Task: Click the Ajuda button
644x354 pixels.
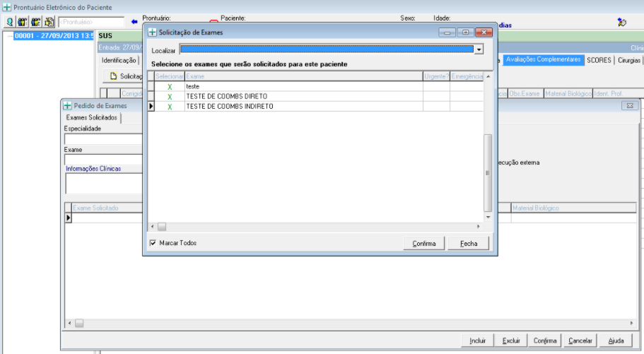Action: pos(616,341)
